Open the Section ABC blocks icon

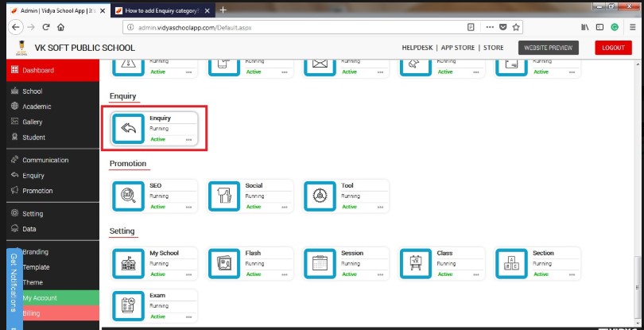(x=511, y=263)
